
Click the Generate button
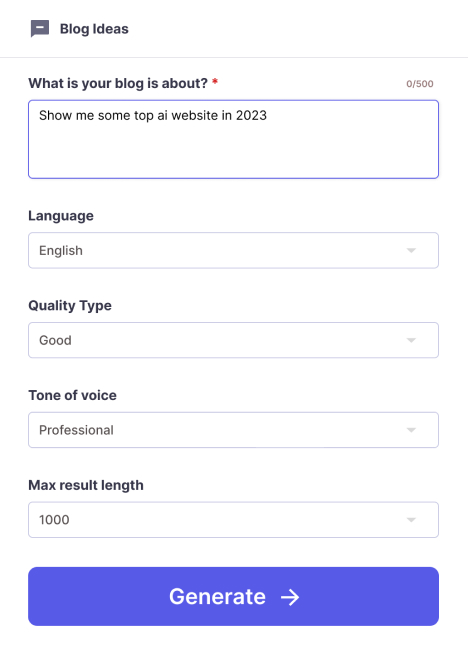pyautogui.click(x=233, y=597)
